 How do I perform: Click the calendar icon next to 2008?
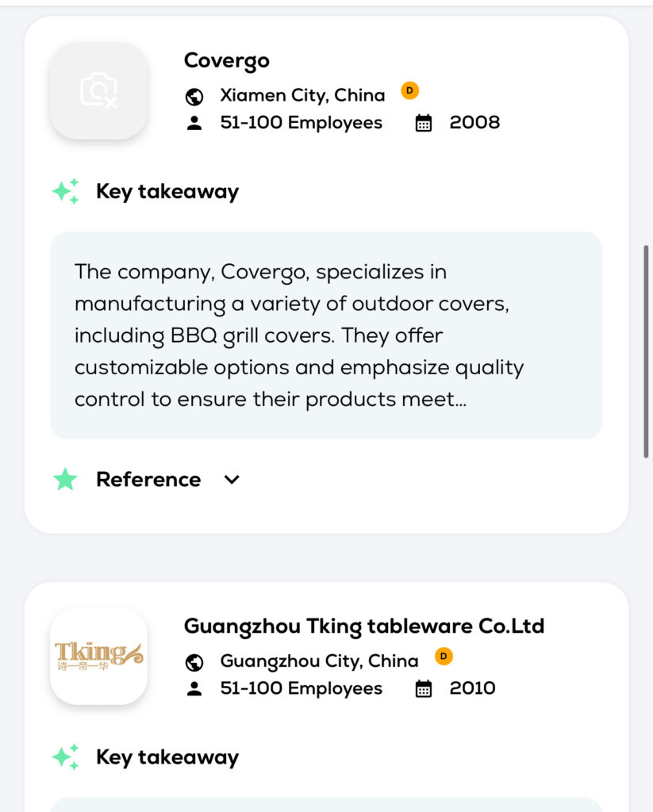tap(424, 123)
